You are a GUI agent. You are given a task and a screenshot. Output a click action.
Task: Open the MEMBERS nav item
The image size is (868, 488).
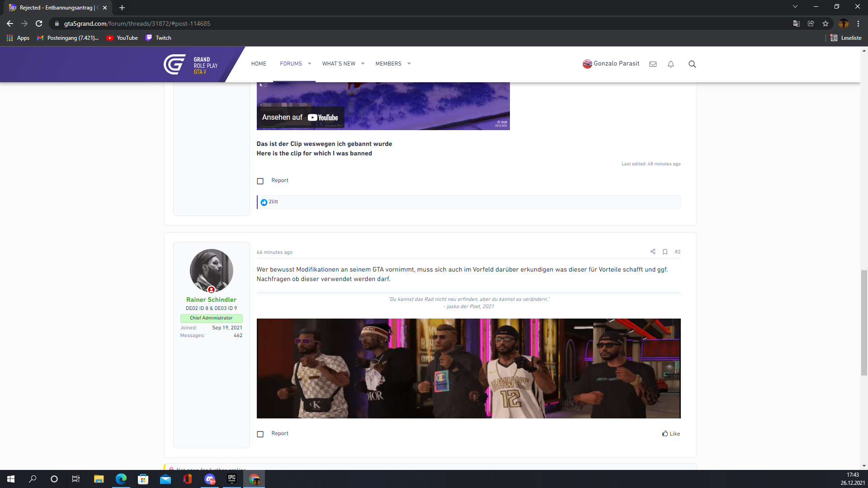coord(388,64)
